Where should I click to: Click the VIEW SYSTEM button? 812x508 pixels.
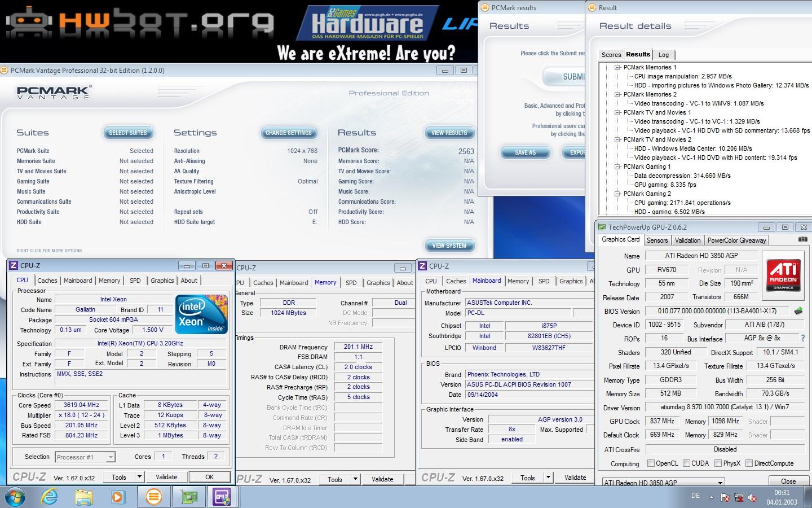pos(449,246)
